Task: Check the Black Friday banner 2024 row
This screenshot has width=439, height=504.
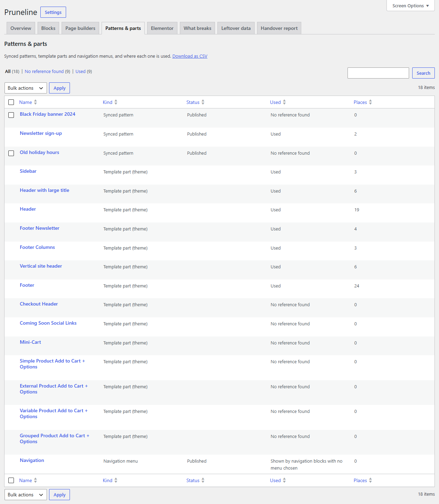Action: (x=11, y=115)
